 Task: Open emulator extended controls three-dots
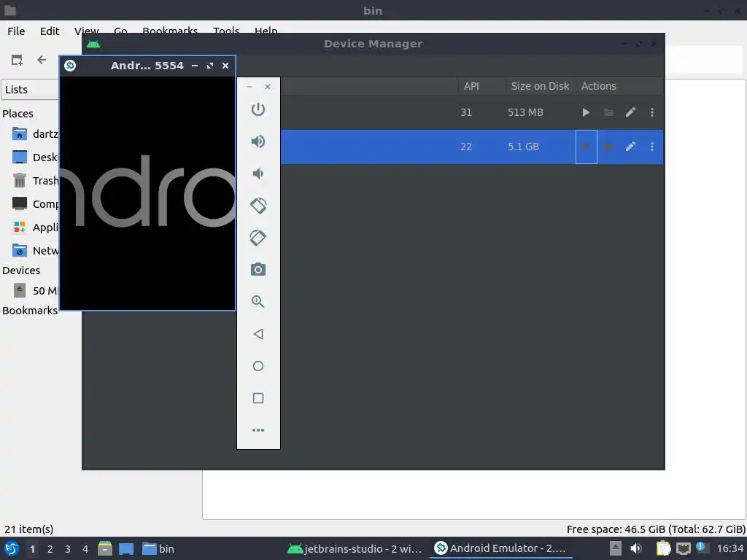point(258,430)
